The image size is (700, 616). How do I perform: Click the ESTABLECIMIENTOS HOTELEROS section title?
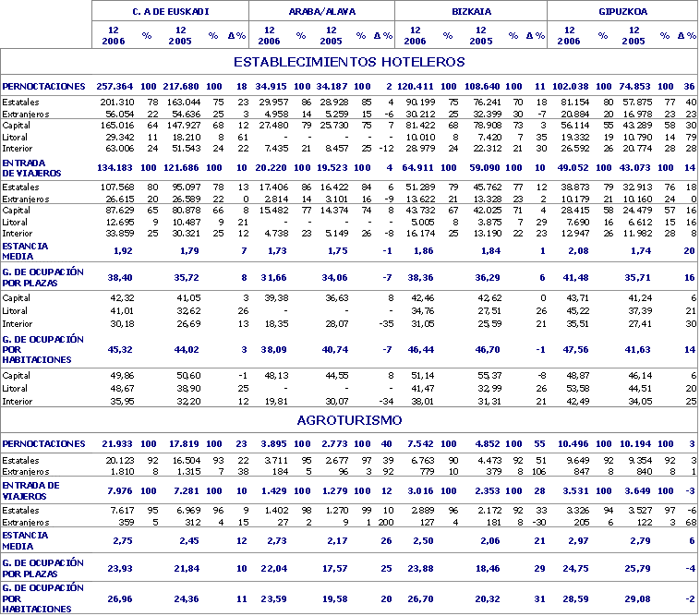click(x=349, y=62)
